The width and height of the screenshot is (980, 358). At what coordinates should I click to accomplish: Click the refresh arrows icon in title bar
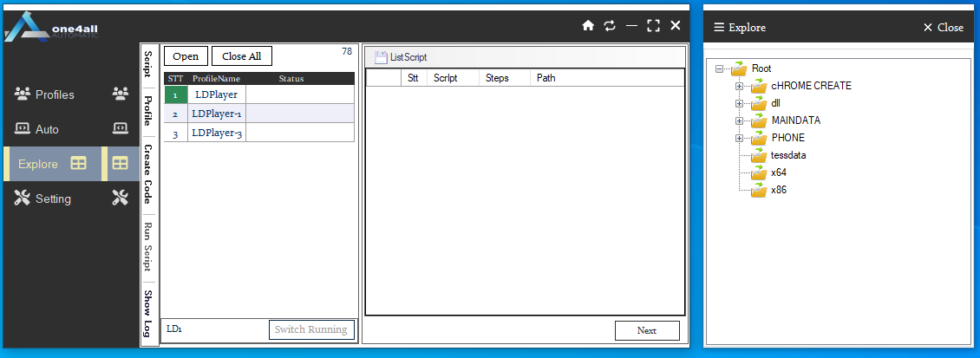tap(610, 26)
